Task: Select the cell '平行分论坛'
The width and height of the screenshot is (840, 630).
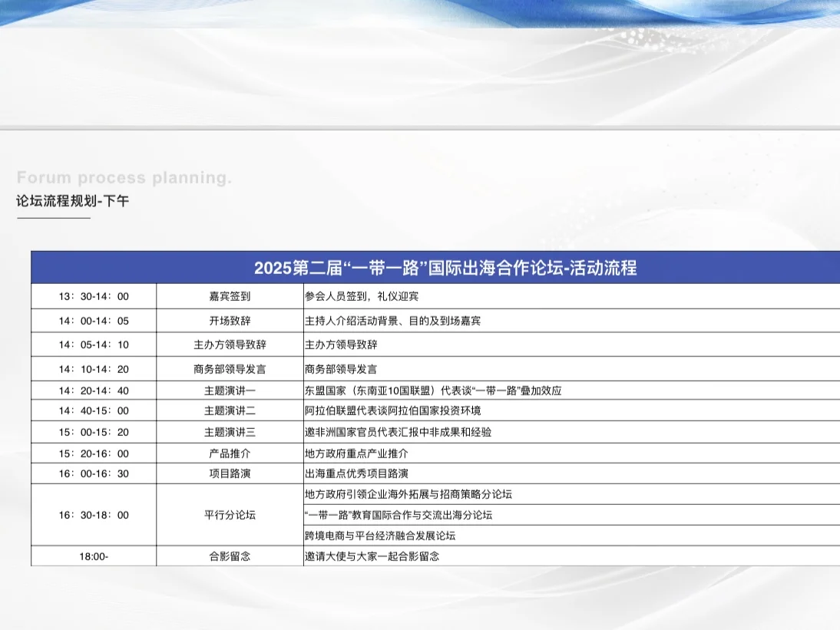Action: click(230, 516)
